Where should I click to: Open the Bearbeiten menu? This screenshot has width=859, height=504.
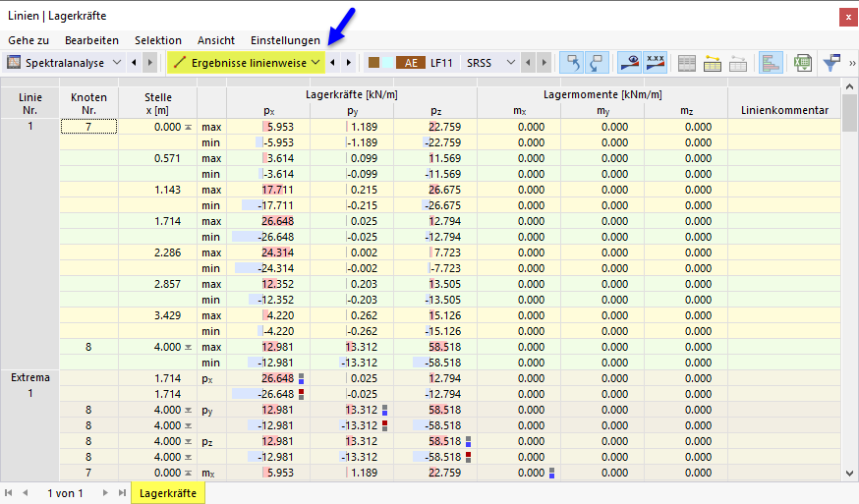tap(91, 40)
